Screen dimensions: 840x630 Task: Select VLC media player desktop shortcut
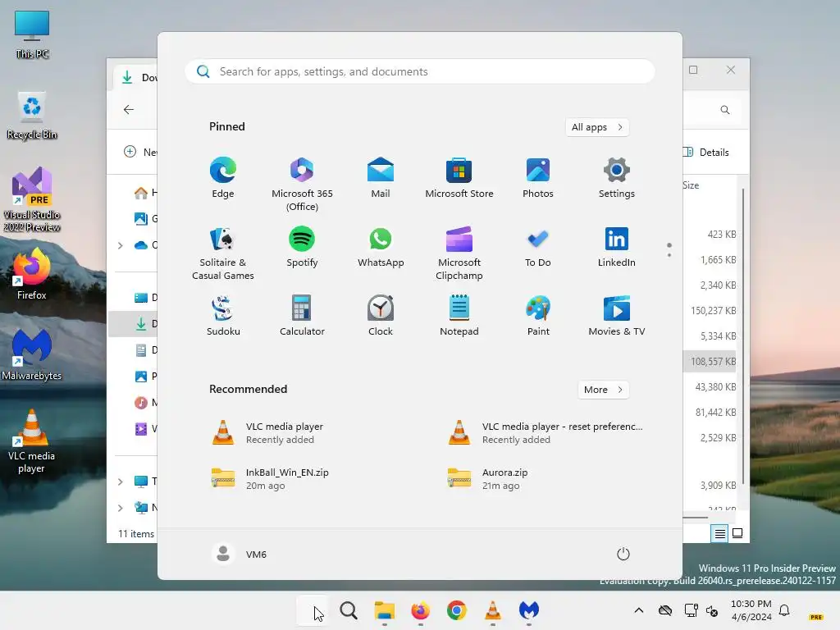click(x=32, y=441)
